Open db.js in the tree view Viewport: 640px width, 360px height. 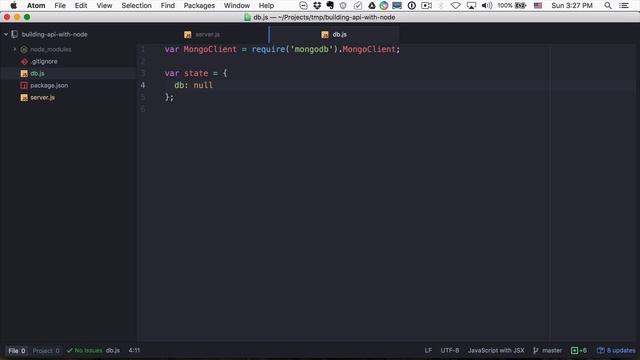37,73
